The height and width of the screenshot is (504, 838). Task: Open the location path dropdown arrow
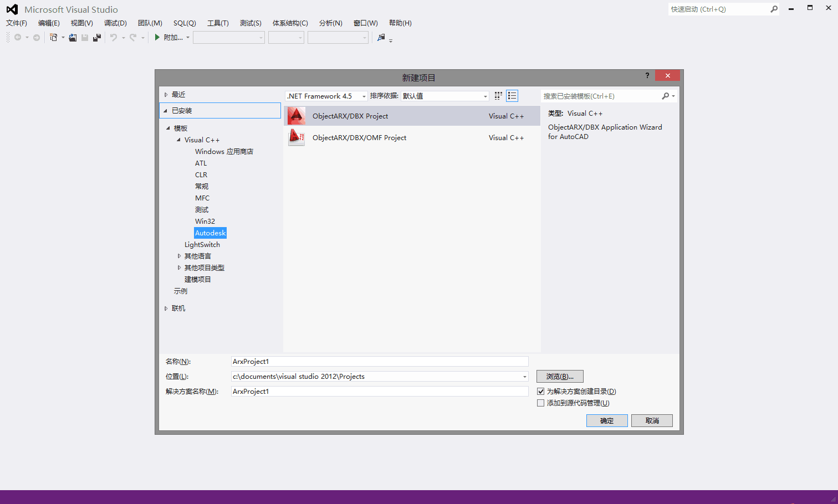[x=524, y=377]
